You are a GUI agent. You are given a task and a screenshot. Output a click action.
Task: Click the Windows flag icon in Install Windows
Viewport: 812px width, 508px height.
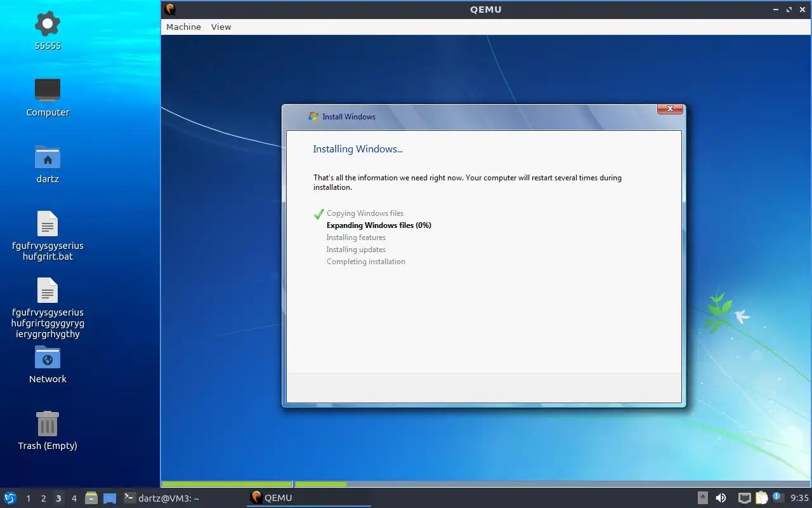coord(313,116)
